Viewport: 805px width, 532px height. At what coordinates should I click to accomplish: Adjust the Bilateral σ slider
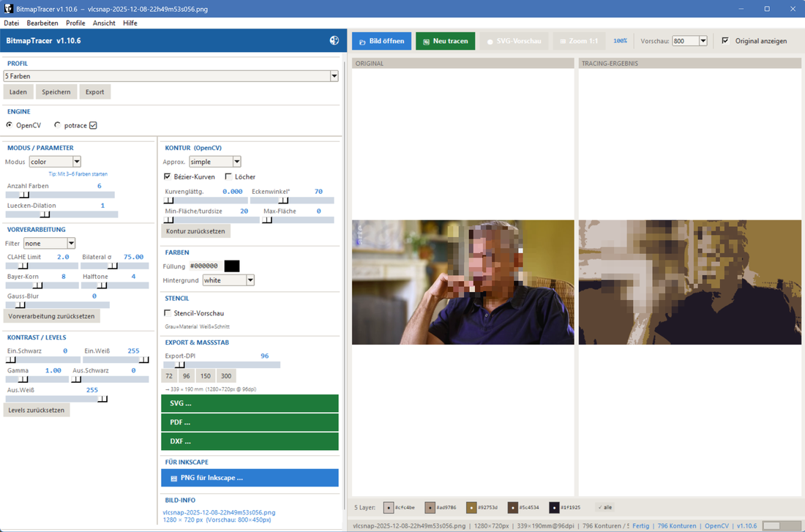[x=115, y=266]
